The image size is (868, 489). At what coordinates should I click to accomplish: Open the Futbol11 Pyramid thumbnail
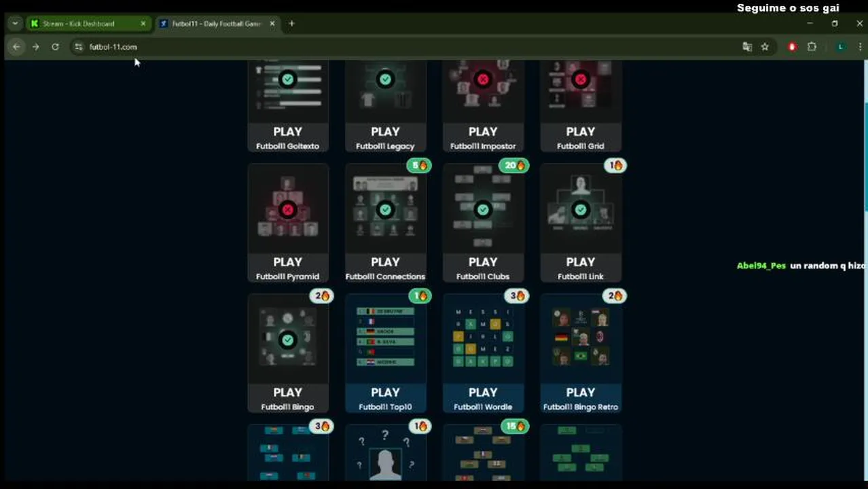288,209
